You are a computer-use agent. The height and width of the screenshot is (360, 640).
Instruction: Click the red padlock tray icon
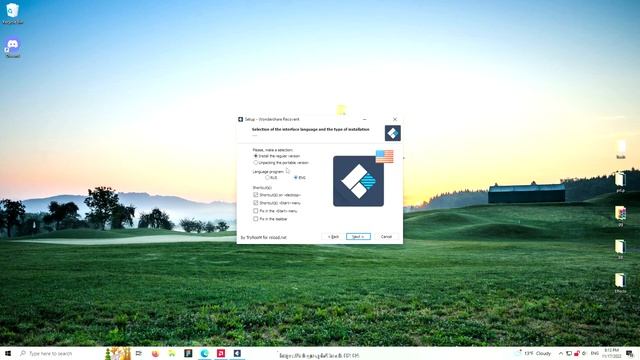tap(577, 353)
